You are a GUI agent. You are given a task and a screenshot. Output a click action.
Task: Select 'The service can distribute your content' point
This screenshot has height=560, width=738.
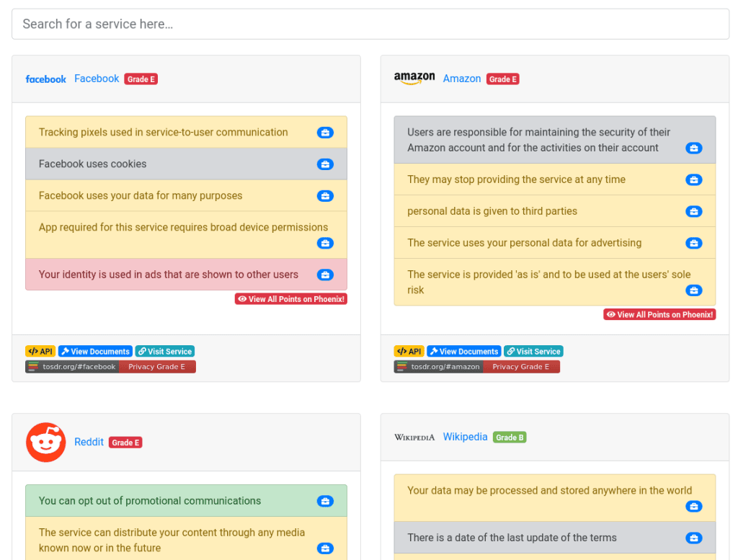(172, 540)
